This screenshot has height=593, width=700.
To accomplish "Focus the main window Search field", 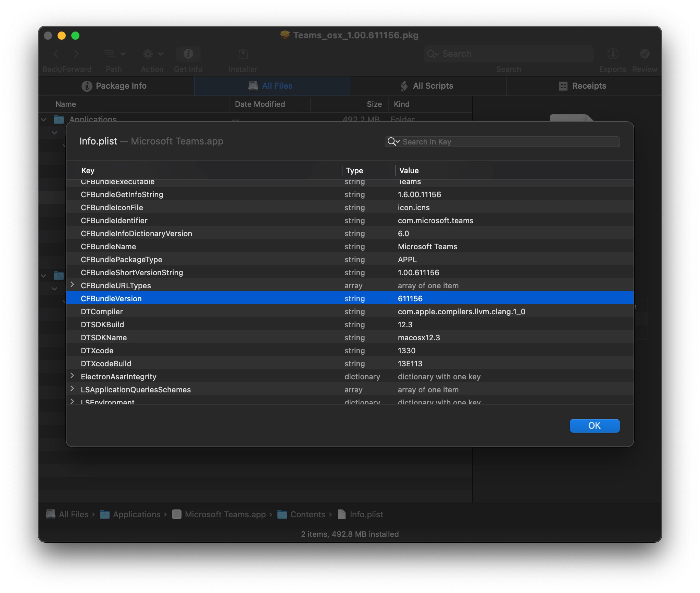I will coord(509,54).
